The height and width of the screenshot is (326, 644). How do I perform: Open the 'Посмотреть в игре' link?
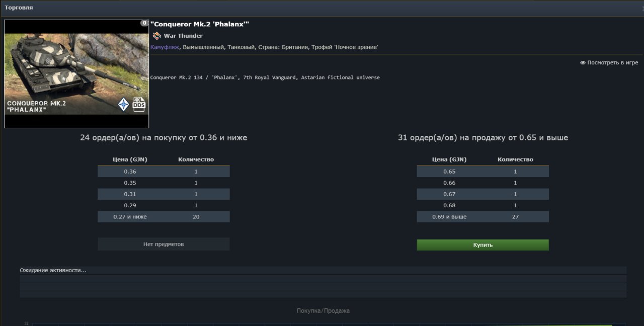[612, 63]
